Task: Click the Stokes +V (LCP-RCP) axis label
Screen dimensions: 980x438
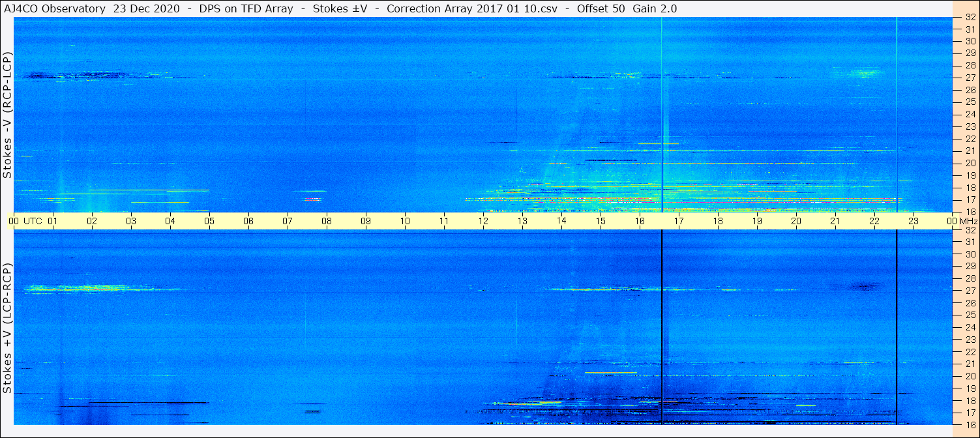Action: pos(7,329)
